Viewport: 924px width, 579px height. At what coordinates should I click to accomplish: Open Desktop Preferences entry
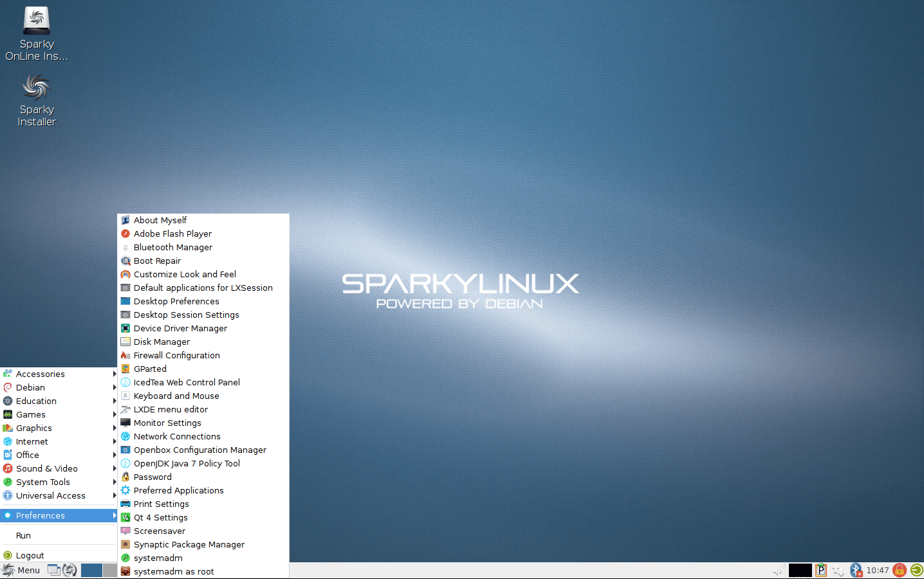click(x=203, y=301)
